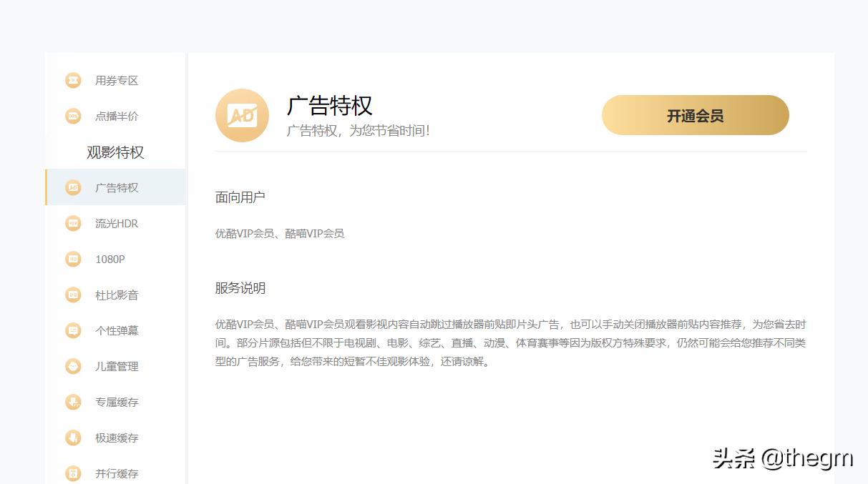Select the 并行缓存 parallel cache icon
Viewport: 868px width, 484px height.
[73, 473]
